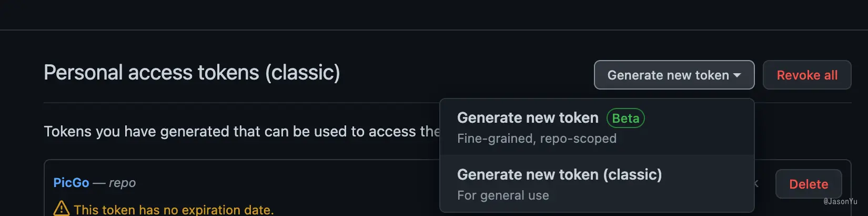
Task: Click the no expiration date warning text
Action: click(x=174, y=210)
